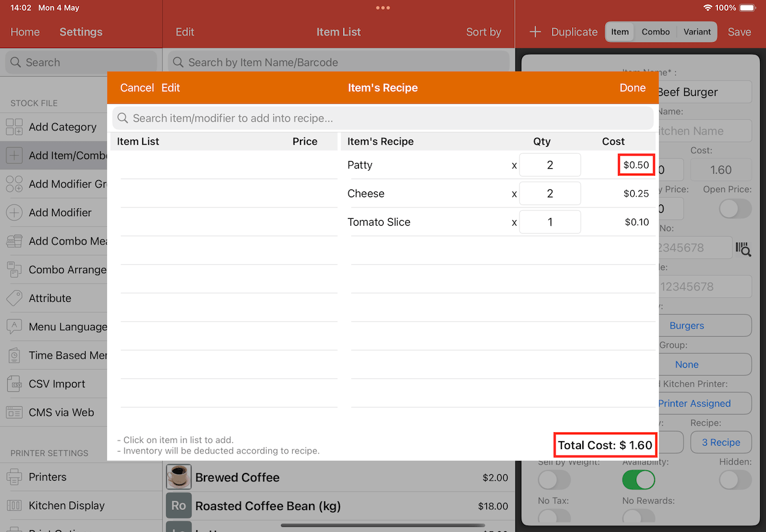The image size is (766, 532).
Task: Click the Printers icon in sidebar
Action: [14, 477]
